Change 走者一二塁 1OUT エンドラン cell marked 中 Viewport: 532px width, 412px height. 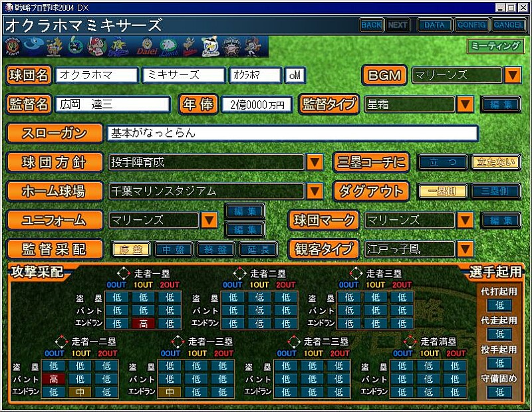[x=80, y=392]
